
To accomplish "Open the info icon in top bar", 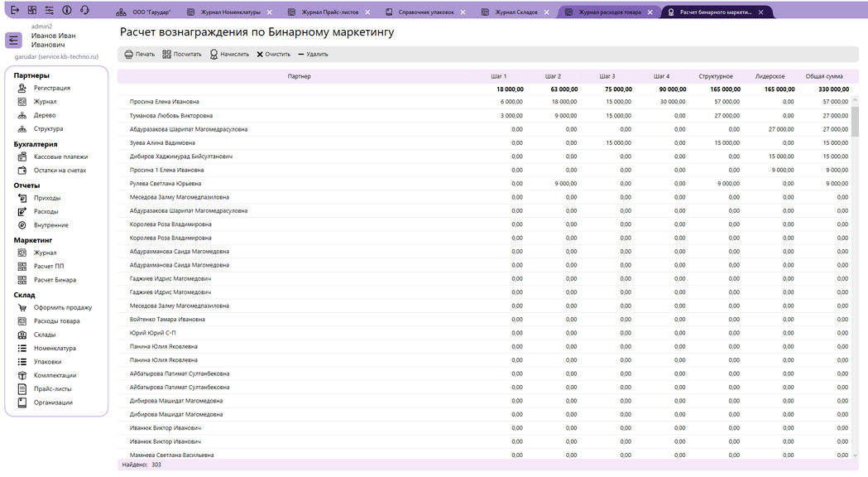I will point(67,10).
